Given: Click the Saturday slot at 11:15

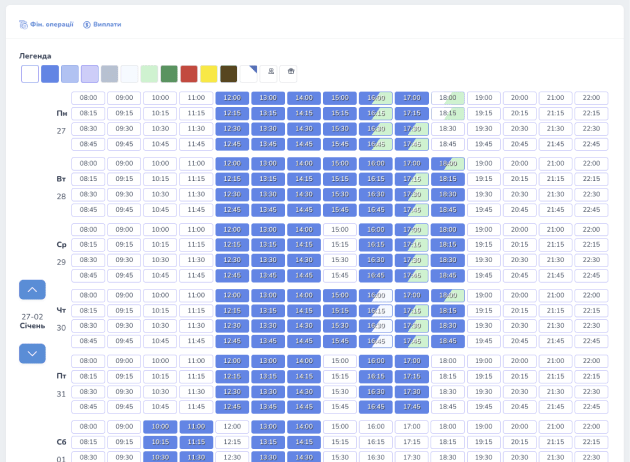Looking at the screenshot, I should [x=196, y=442].
